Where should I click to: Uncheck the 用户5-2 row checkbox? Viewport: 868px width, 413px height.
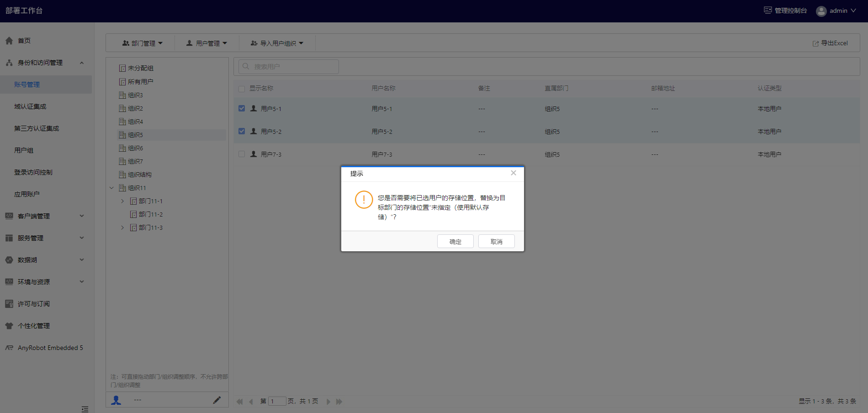click(242, 131)
